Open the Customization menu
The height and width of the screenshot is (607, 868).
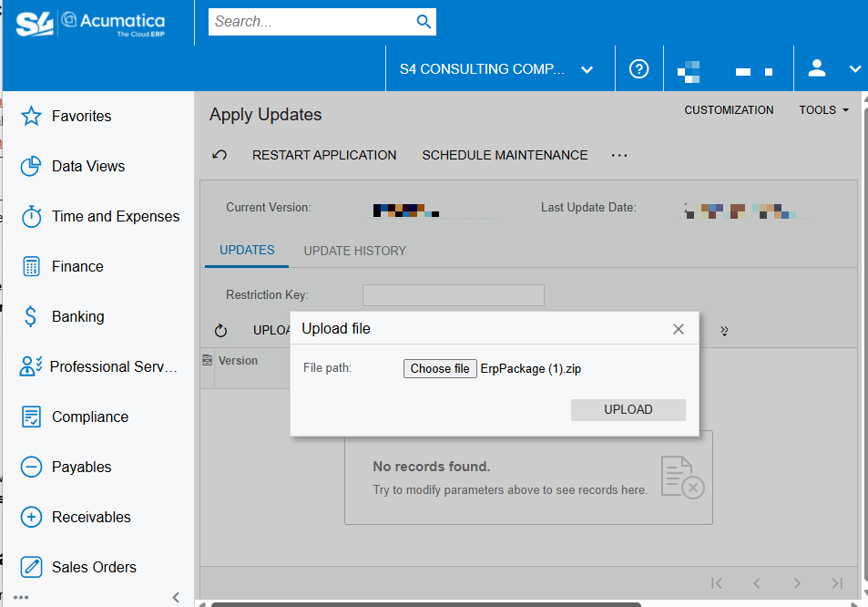729,110
